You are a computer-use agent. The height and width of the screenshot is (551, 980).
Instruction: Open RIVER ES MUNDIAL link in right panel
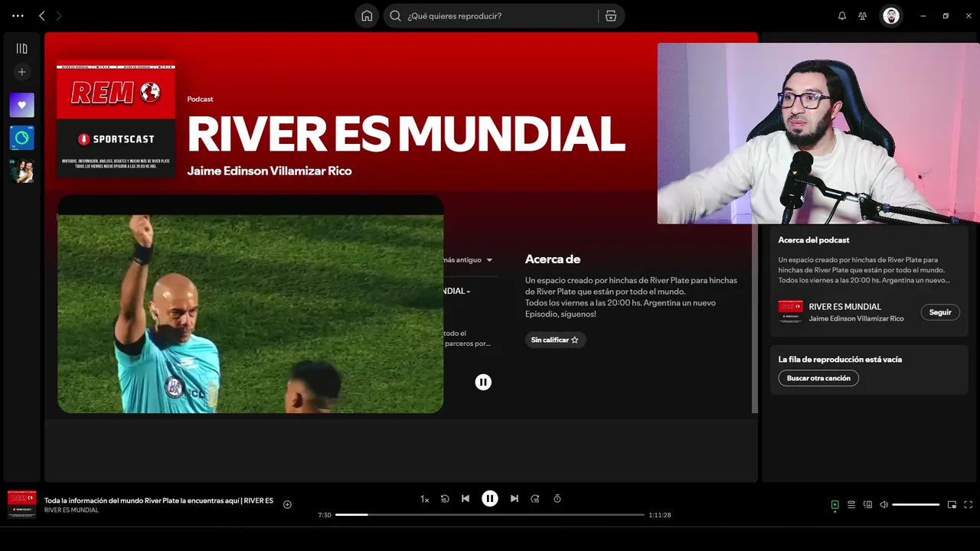point(845,307)
